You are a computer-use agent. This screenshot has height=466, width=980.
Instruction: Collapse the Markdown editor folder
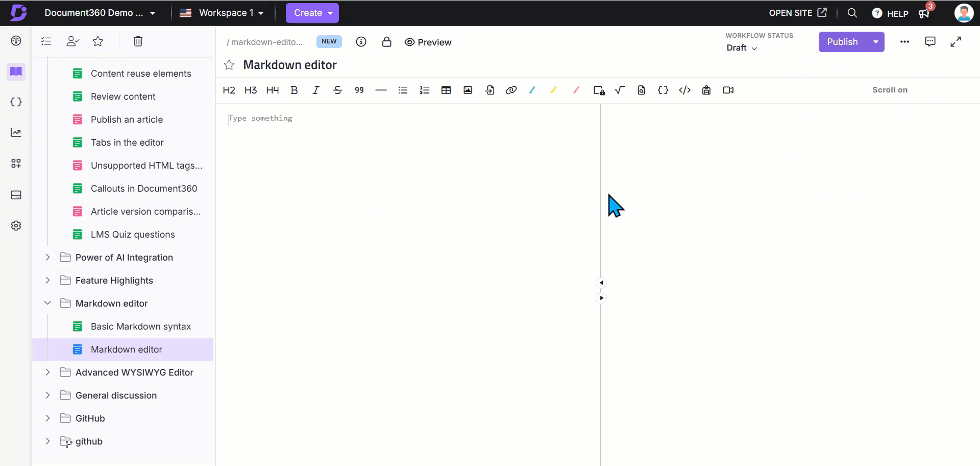tap(47, 303)
